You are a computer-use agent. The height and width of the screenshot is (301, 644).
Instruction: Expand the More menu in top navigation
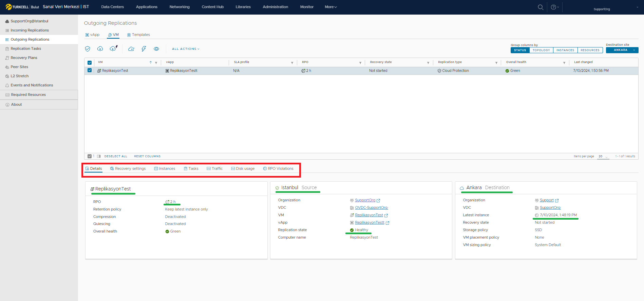pyautogui.click(x=330, y=7)
